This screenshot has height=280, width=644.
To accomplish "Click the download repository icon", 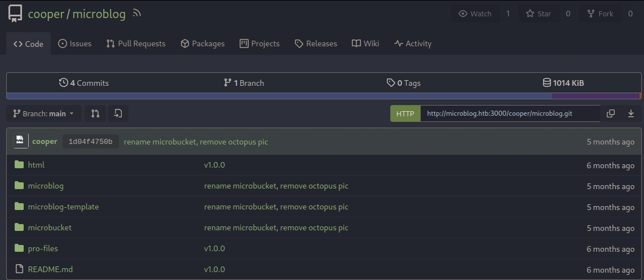I will (630, 113).
